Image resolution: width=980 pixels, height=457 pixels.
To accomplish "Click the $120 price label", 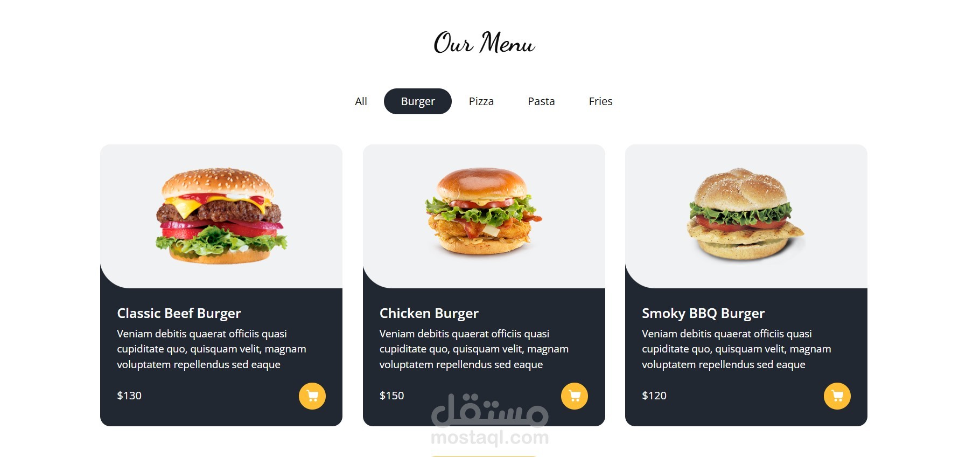I will 654,396.
